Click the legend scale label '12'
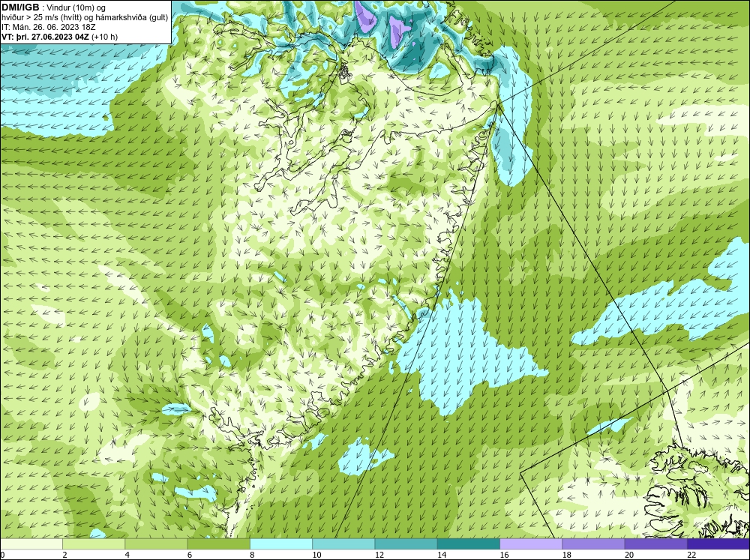750x560 pixels. [379, 555]
